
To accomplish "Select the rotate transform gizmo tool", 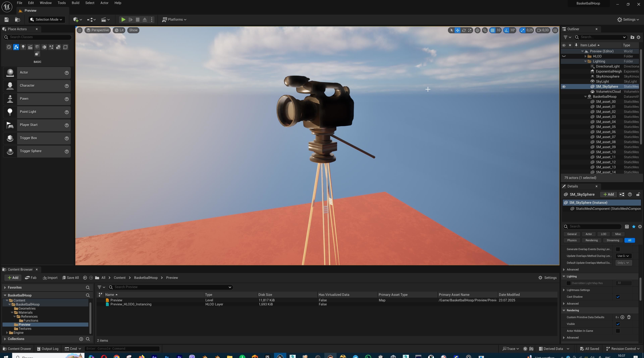I will [x=464, y=30].
